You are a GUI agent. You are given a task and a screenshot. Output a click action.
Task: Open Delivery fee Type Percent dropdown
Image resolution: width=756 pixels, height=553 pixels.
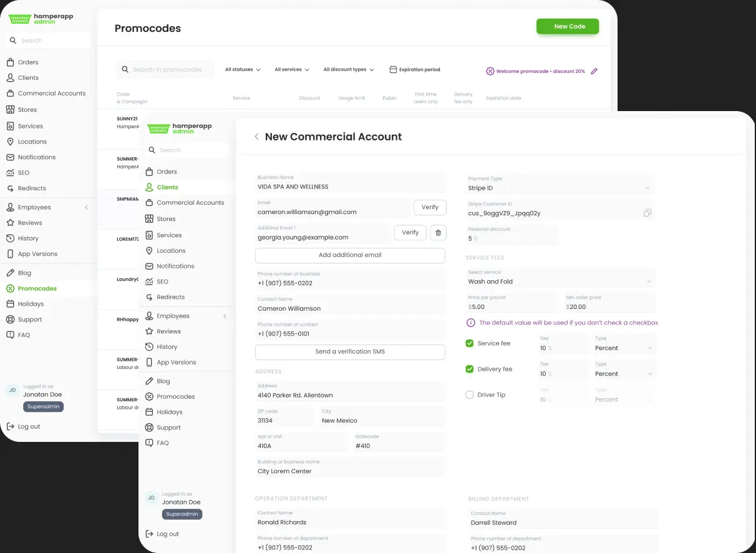624,369
